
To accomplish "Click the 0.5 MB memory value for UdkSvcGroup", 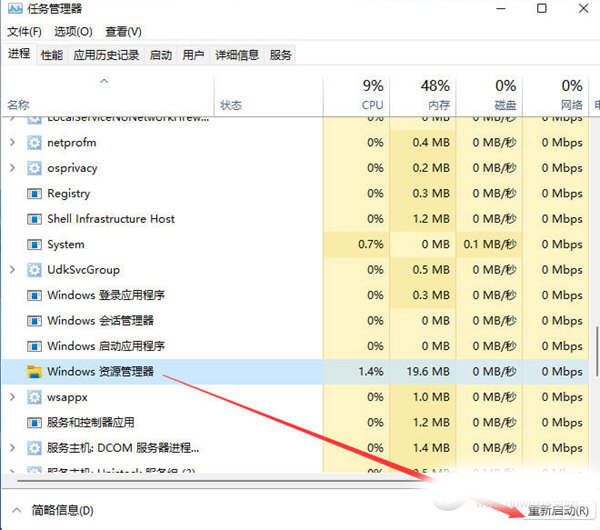I will click(x=431, y=270).
